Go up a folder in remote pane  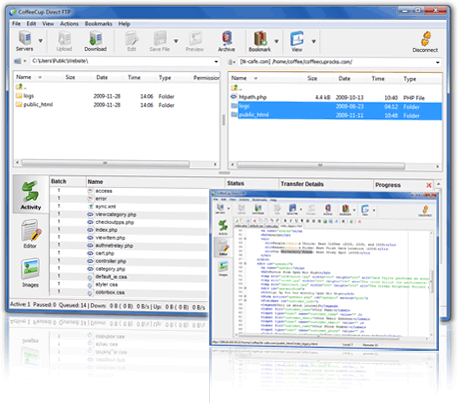(235, 88)
